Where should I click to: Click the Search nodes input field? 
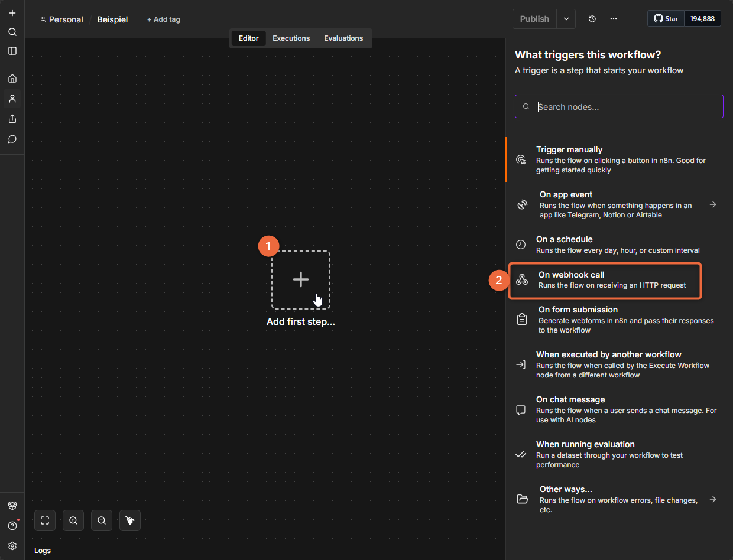click(x=619, y=106)
